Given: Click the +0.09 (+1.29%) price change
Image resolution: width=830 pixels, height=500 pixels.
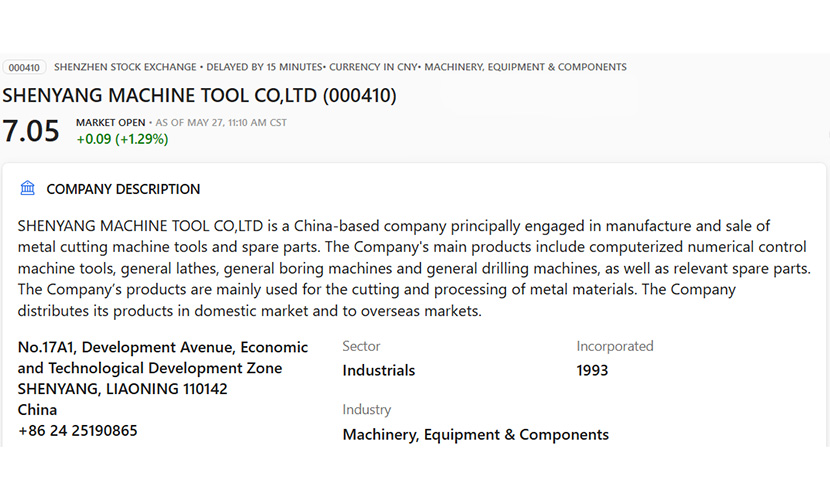Looking at the screenshot, I should coord(122,139).
